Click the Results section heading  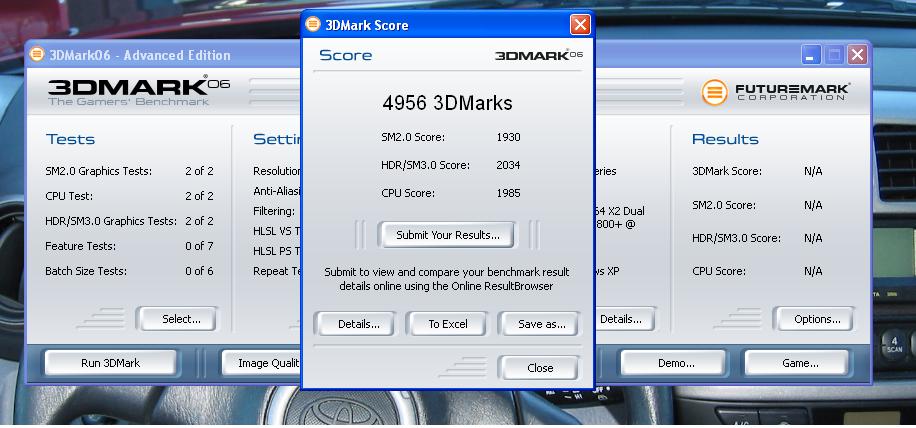pyautogui.click(x=725, y=139)
